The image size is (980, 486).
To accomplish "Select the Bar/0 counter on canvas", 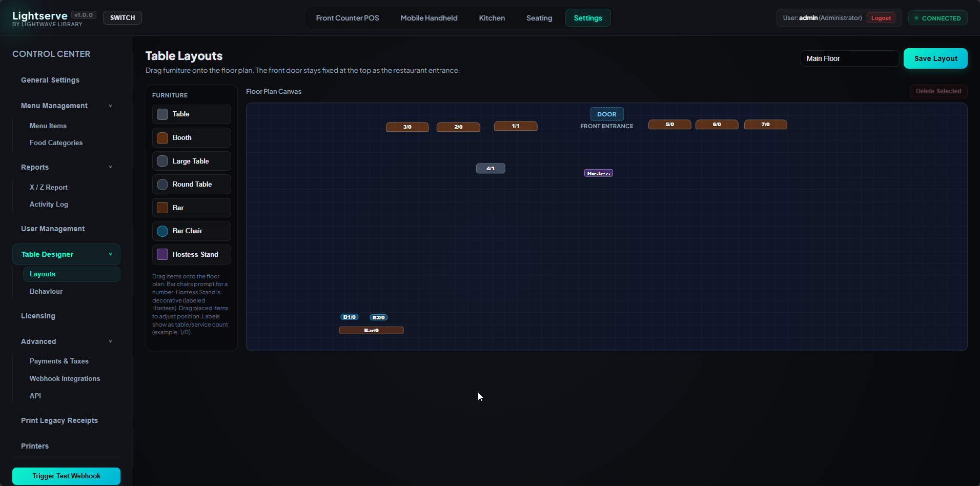I will tap(372, 330).
